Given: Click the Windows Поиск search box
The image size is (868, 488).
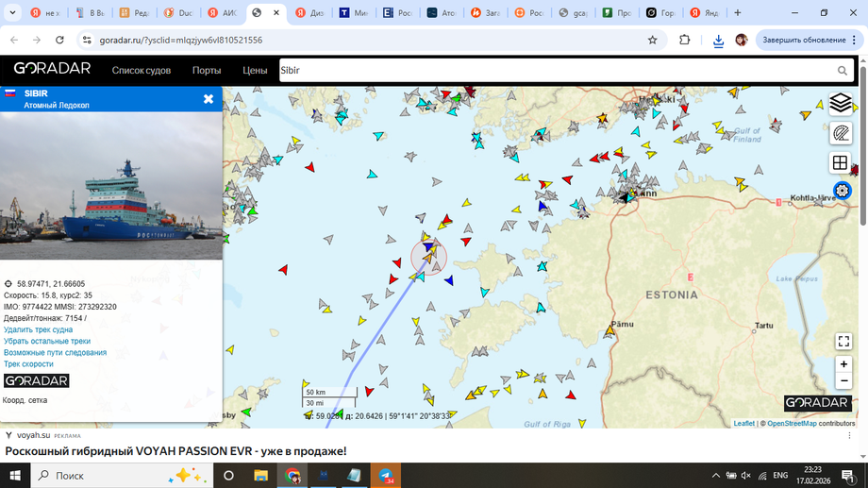Looking at the screenshot, I should point(122,476).
